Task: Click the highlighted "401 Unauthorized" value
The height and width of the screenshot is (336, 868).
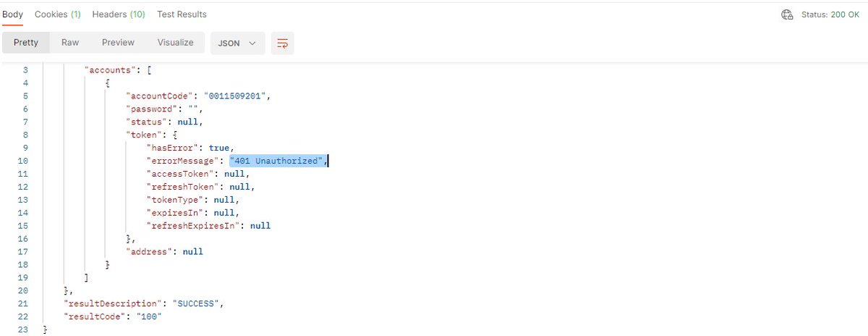Action: (x=276, y=161)
